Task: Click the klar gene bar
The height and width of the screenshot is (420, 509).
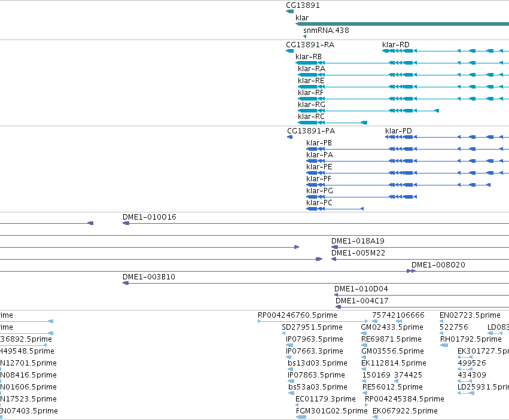Action: [402, 24]
